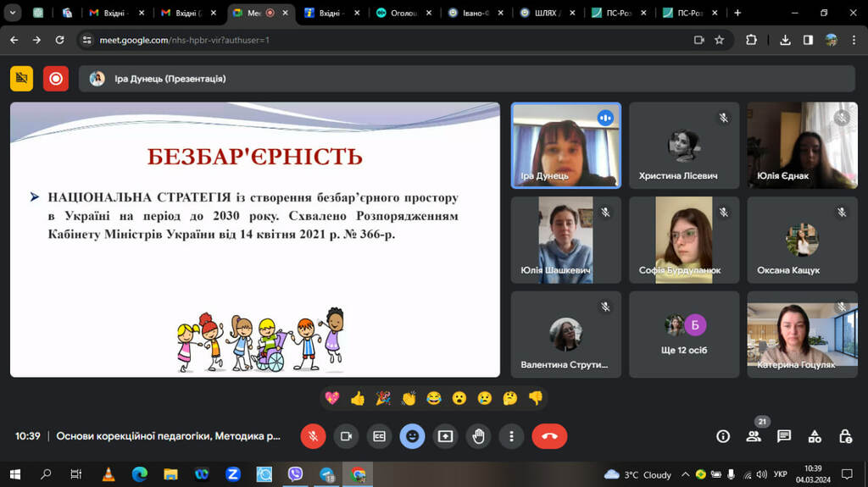The width and height of the screenshot is (868, 487).
Task: Show the participants list panel
Action: tap(753, 436)
